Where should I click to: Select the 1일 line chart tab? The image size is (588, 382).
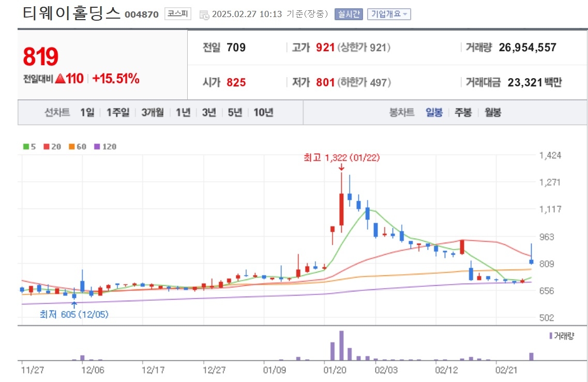87,112
